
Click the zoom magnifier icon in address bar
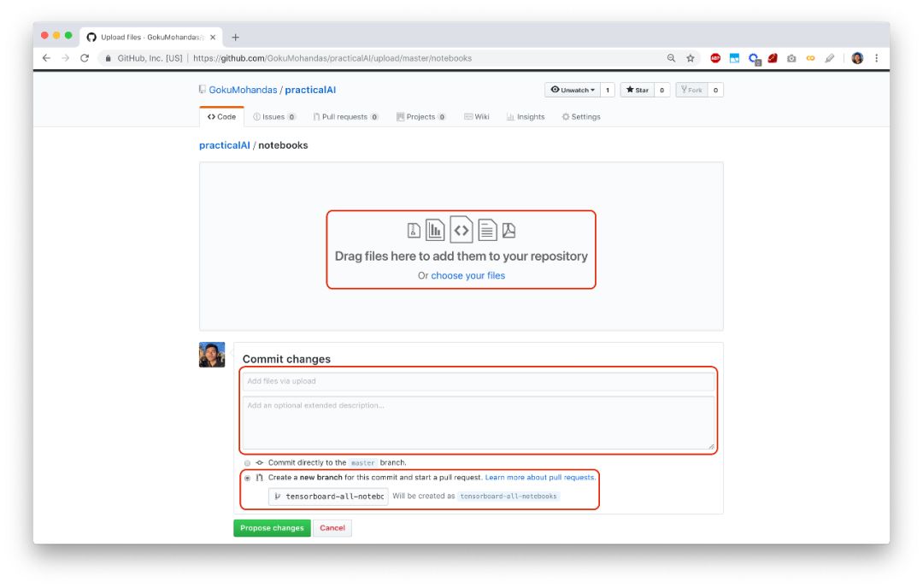pyautogui.click(x=671, y=58)
